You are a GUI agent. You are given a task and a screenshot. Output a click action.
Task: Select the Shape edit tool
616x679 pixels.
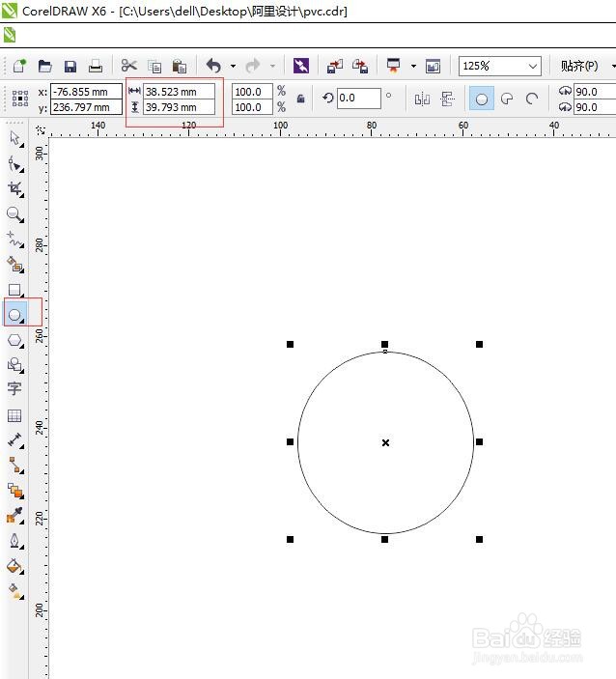point(15,164)
